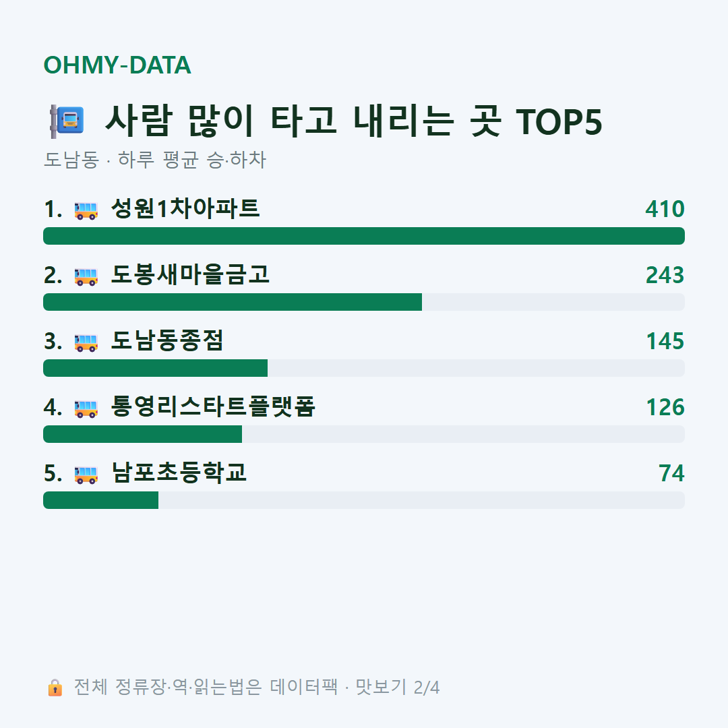This screenshot has height=728, width=728.
Task: Click the progress bar under 도봉새마을금고
Action: tap(364, 302)
